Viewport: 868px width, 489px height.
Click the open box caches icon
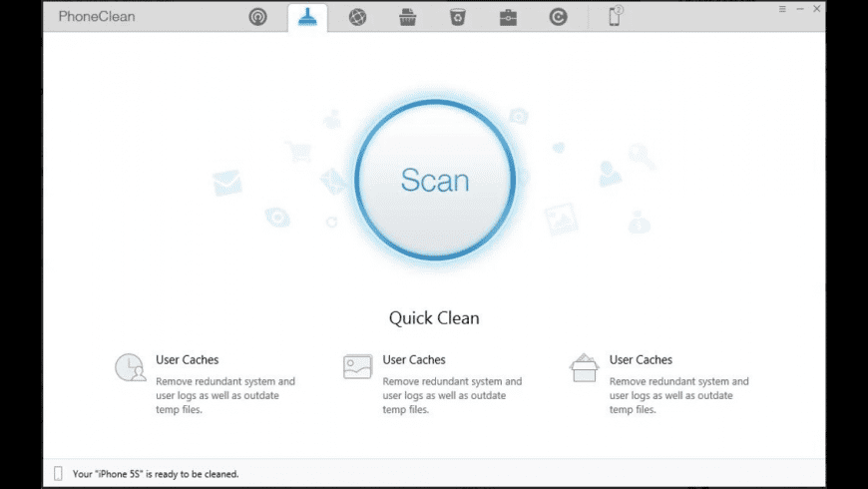coord(584,367)
